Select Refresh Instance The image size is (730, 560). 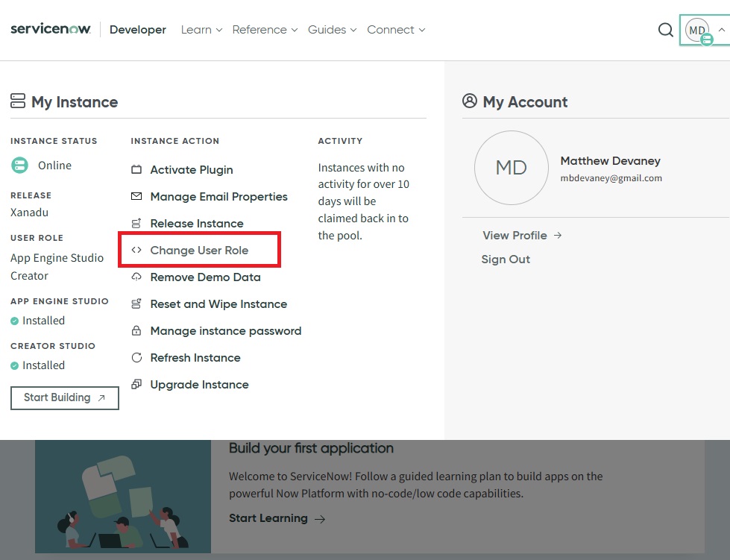pos(195,358)
